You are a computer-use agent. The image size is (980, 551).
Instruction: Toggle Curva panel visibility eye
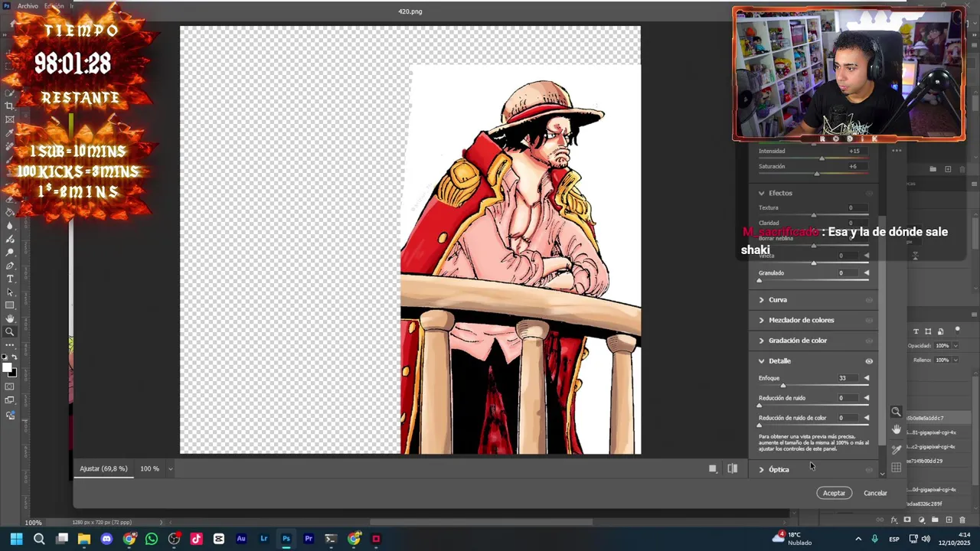869,300
